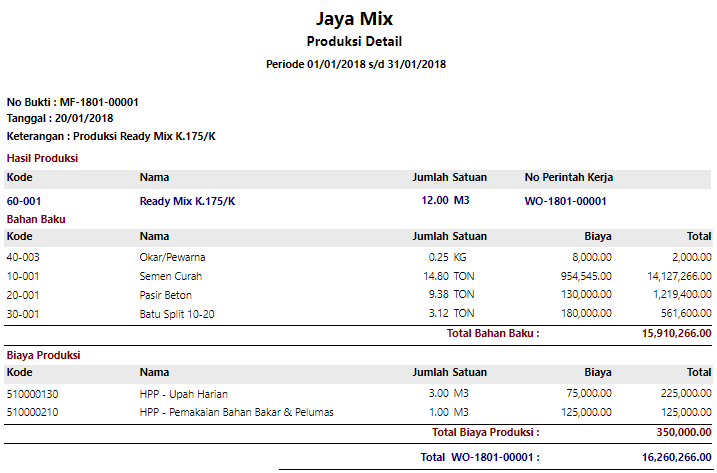Click the Semen Curah material name

click(x=171, y=276)
